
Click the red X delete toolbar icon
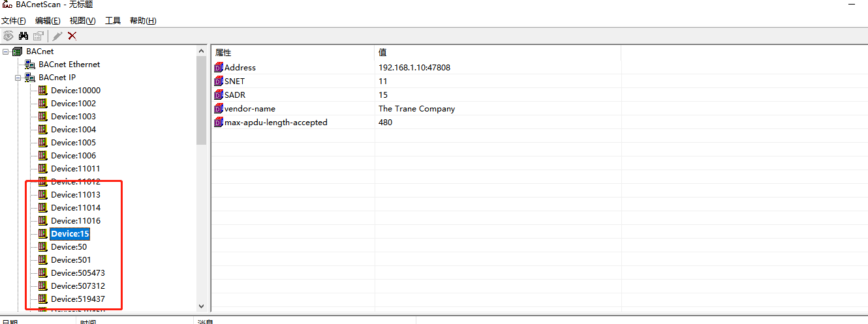click(72, 36)
